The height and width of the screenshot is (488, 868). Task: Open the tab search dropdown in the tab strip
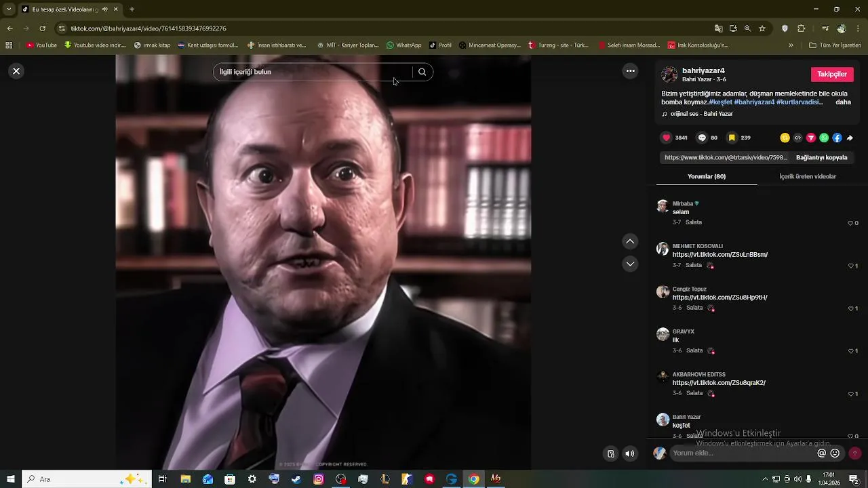pos(9,9)
